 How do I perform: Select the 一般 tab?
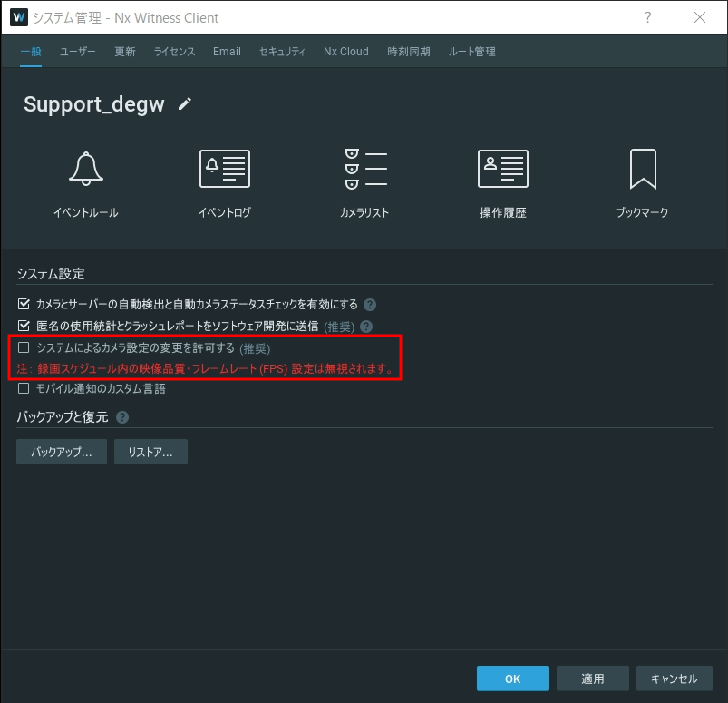click(x=31, y=52)
